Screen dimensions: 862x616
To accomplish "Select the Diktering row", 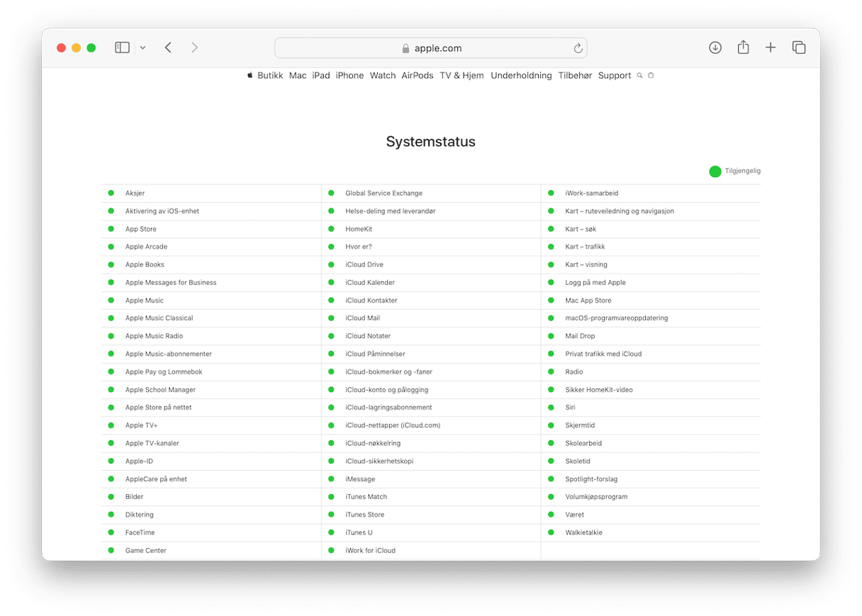I will click(x=211, y=515).
